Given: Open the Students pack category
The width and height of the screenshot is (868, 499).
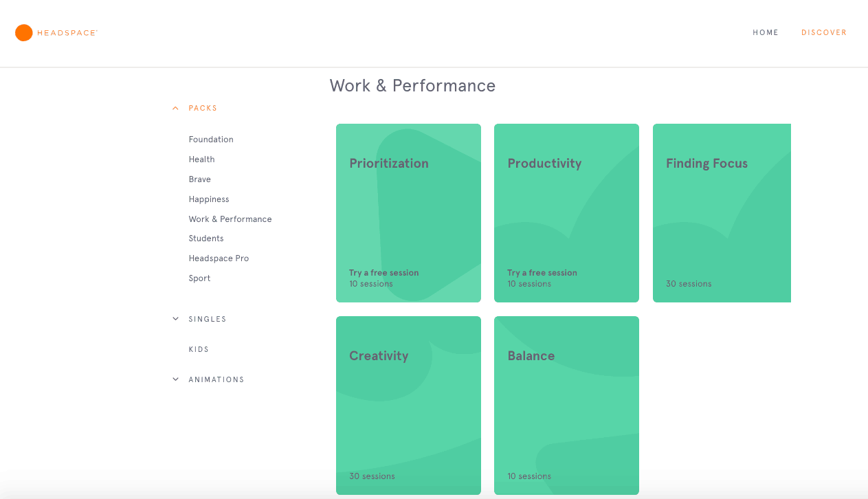Looking at the screenshot, I should click(x=206, y=239).
